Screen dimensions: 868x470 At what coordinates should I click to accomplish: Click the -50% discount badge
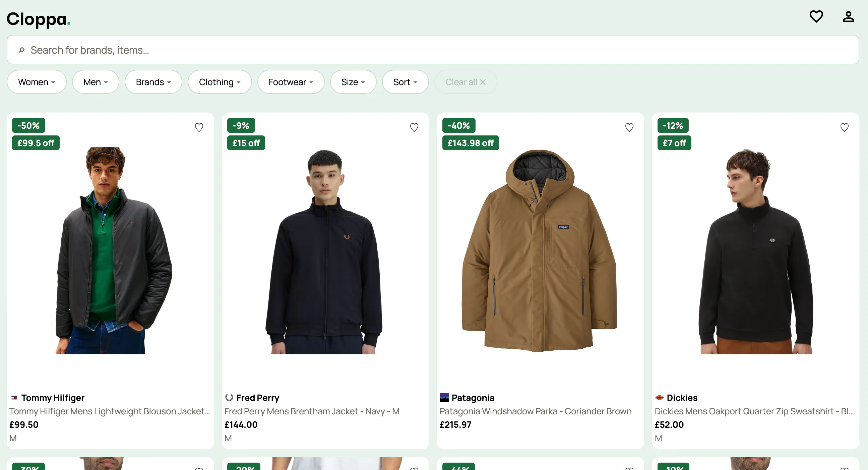coord(28,125)
